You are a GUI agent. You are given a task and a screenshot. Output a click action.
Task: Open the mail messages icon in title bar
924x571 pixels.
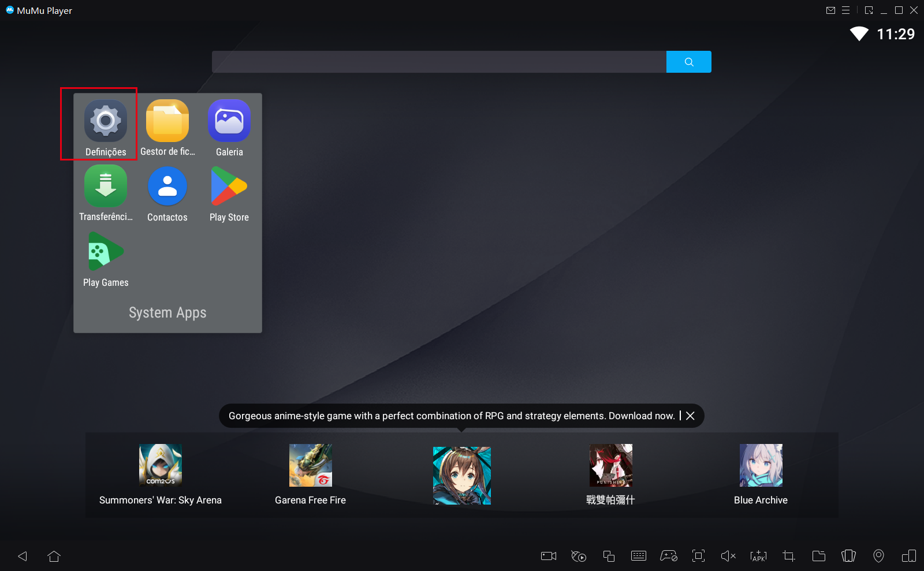[x=831, y=10]
